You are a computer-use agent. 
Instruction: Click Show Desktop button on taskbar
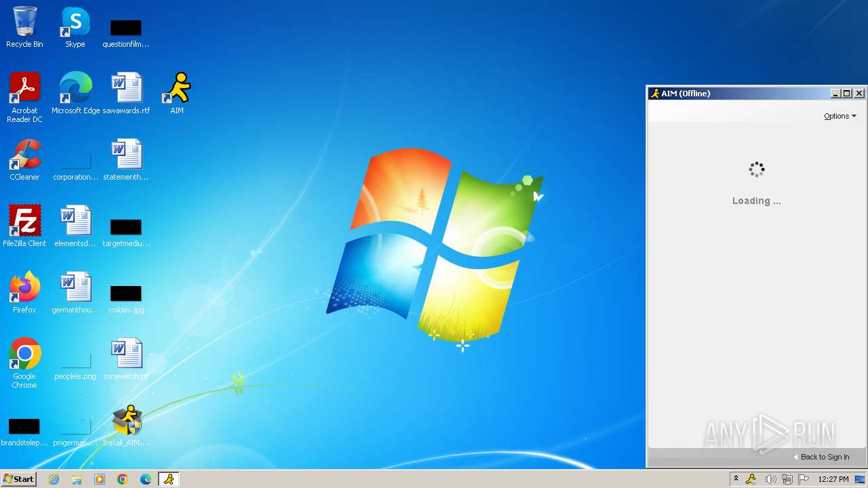[x=861, y=479]
